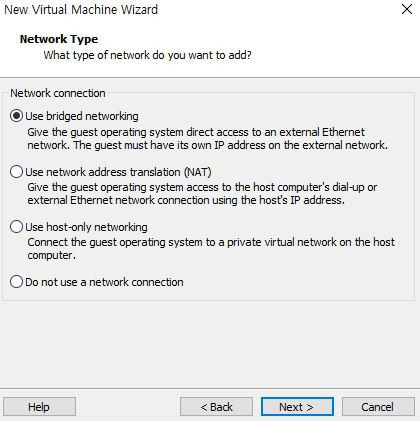The width and height of the screenshot is (420, 421).
Task: Enable the host-only networking radio circle
Action: [16, 227]
